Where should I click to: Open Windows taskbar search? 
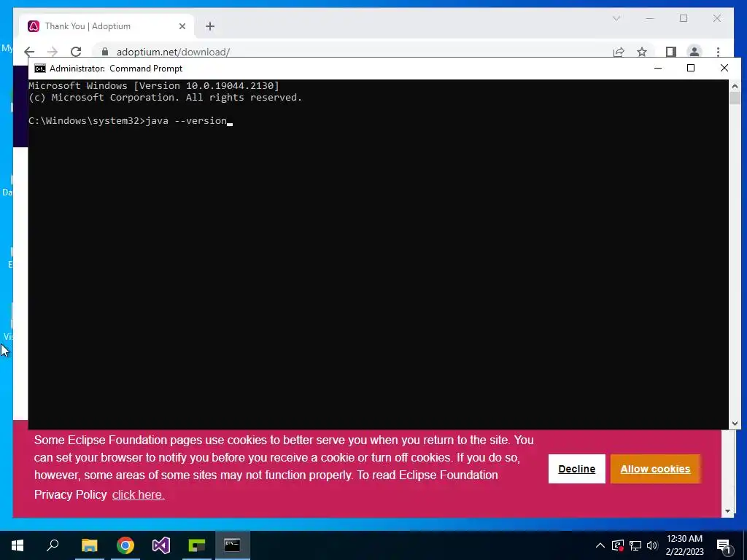pos(53,545)
